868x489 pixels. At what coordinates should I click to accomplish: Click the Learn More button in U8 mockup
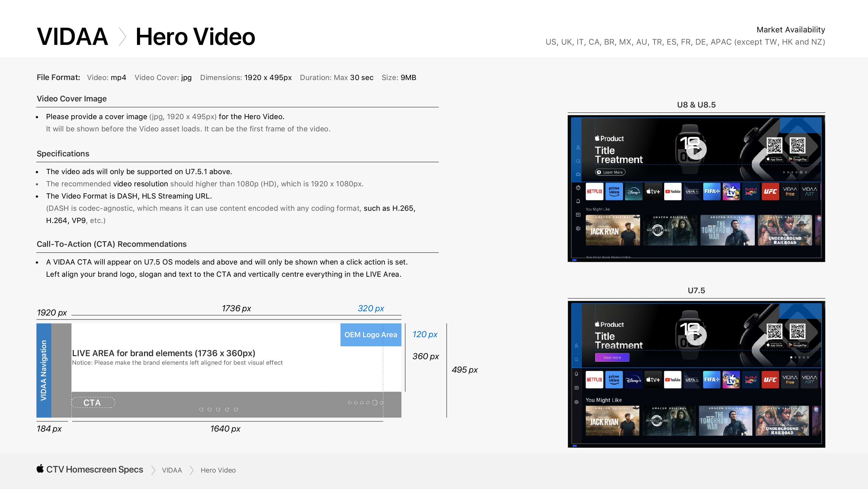coord(610,172)
